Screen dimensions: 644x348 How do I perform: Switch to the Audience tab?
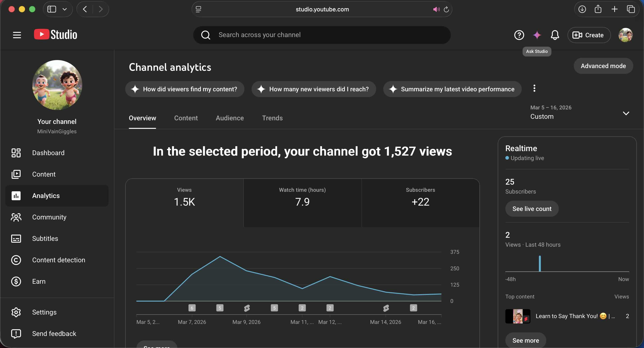coord(229,118)
